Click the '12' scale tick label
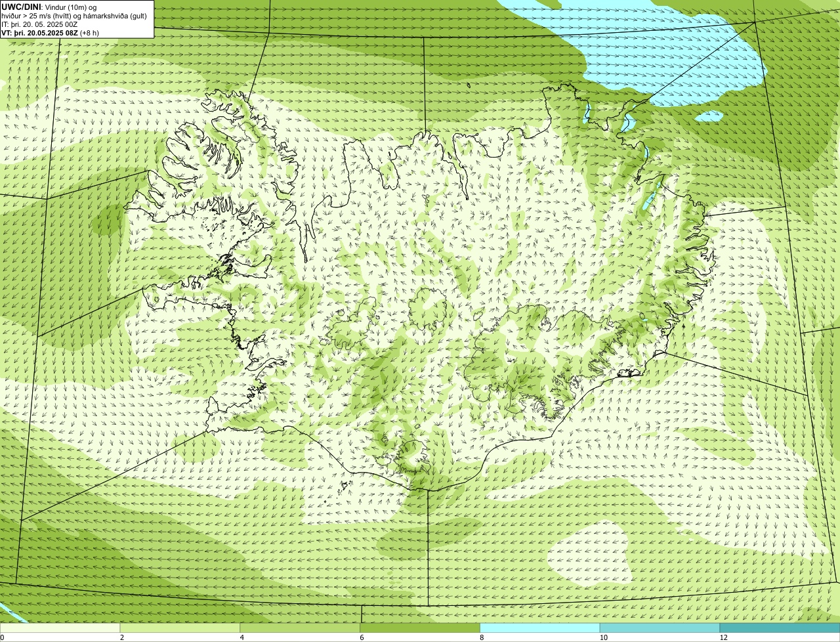The height and width of the screenshot is (642, 840). point(723,637)
